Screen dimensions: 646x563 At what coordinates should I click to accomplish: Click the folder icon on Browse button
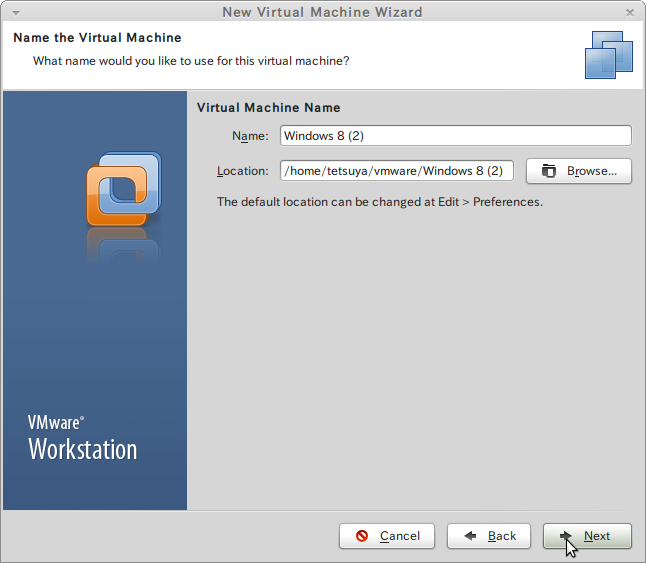coord(548,171)
